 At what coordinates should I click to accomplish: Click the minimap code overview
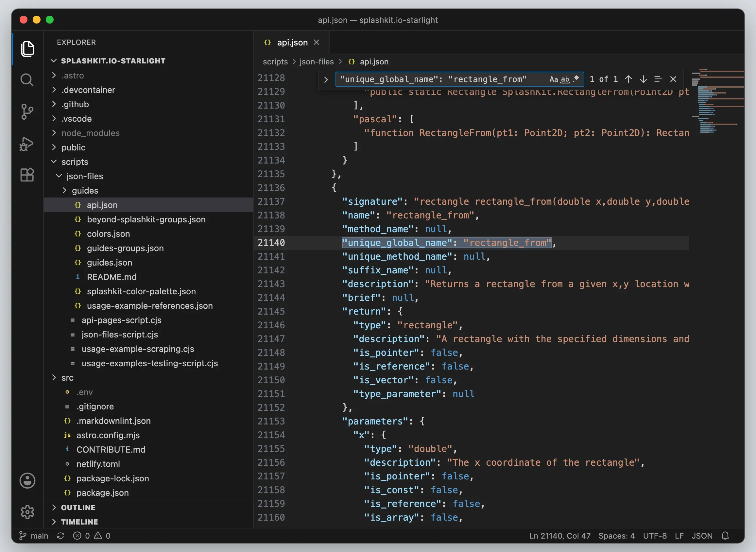(x=718, y=100)
